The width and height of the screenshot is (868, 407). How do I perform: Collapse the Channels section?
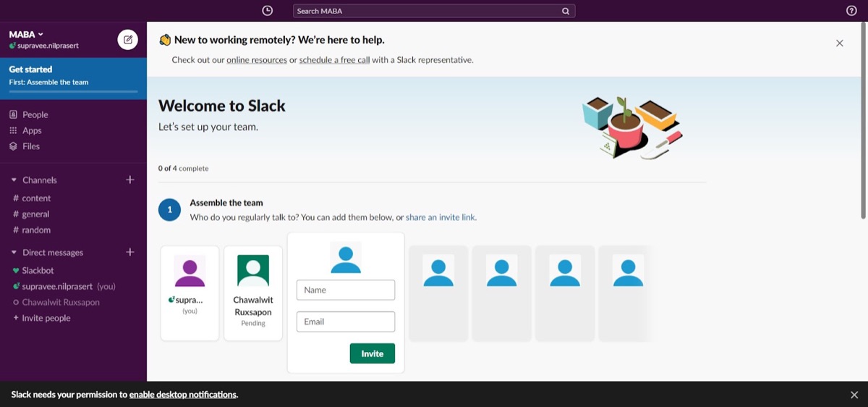[x=14, y=180]
